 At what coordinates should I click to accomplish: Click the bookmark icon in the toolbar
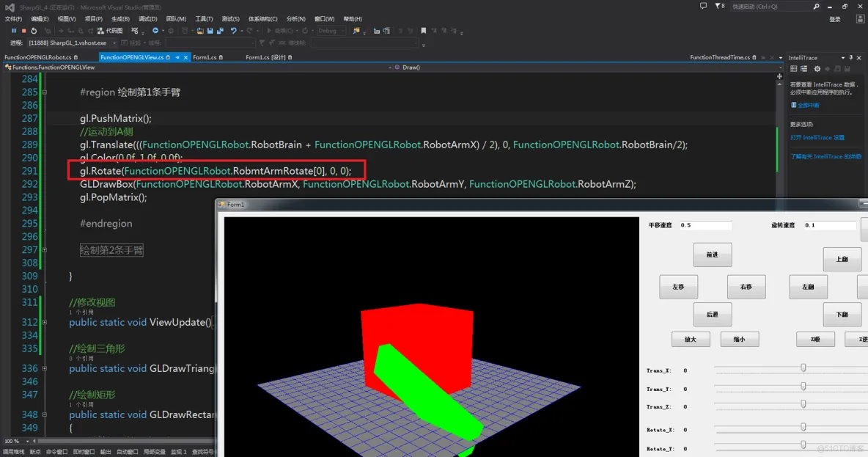coord(424,31)
